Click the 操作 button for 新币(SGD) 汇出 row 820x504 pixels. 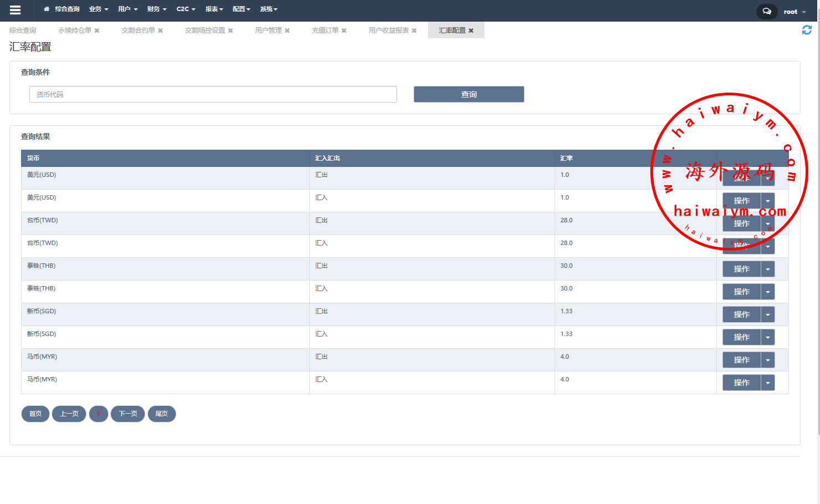pyautogui.click(x=741, y=314)
